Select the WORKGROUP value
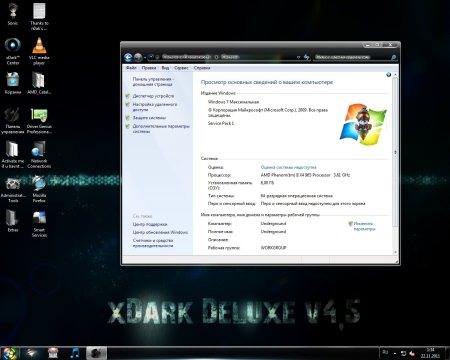Screen dimensions: 450x360 click(x=273, y=248)
